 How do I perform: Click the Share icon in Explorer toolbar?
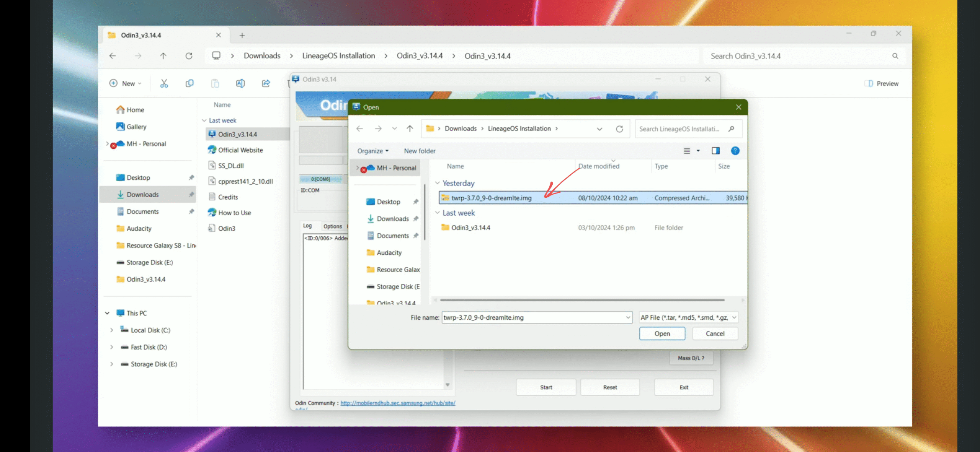point(266,83)
